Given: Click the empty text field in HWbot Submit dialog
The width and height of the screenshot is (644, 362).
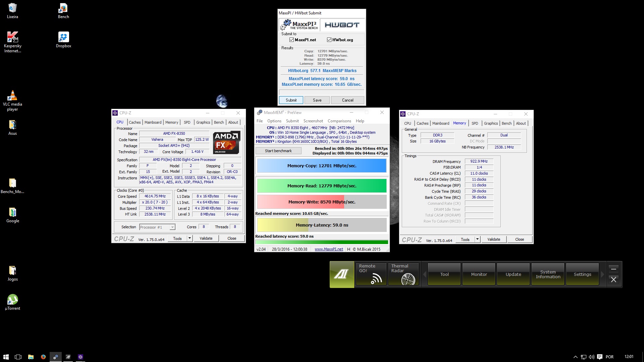Looking at the screenshot, I should (x=321, y=92).
